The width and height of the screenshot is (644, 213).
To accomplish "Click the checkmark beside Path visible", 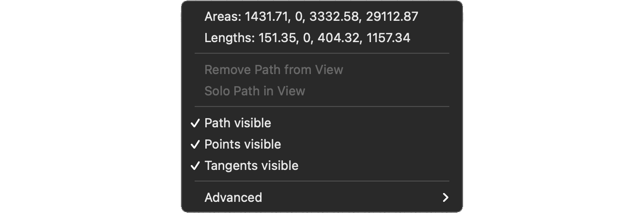I will click(x=195, y=123).
